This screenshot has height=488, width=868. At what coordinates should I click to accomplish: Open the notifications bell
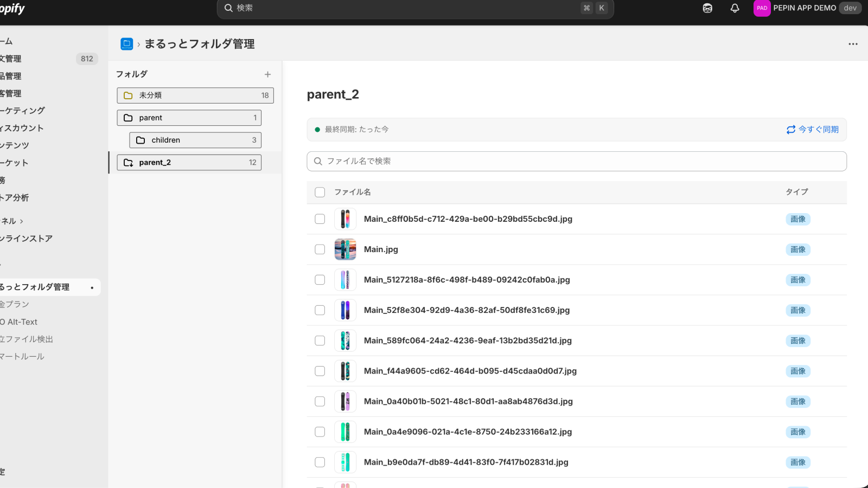(735, 8)
